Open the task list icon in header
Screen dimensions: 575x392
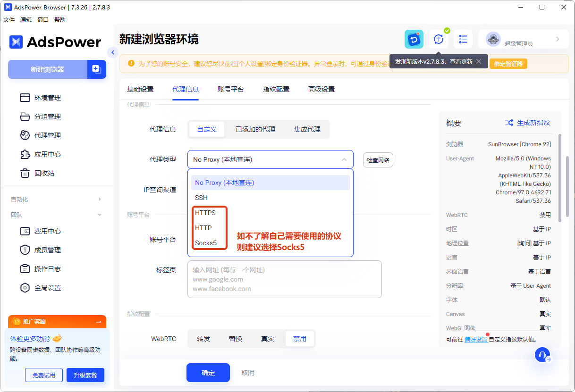click(x=463, y=39)
